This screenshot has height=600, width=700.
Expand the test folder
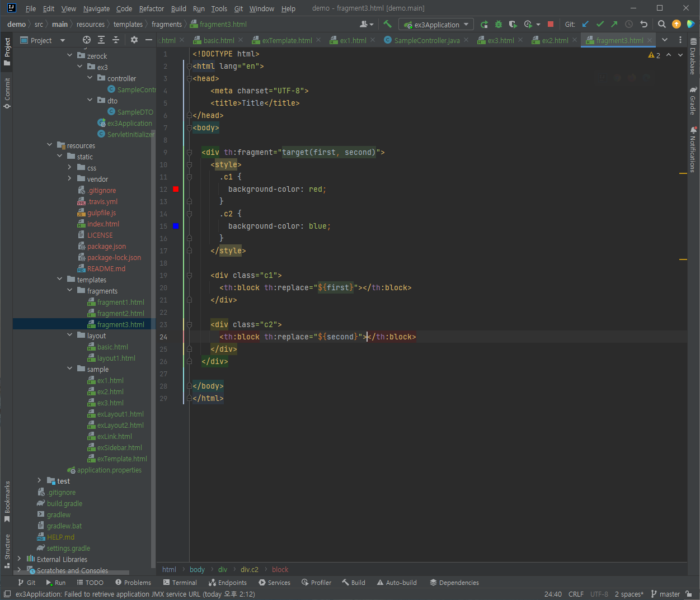pyautogui.click(x=40, y=480)
